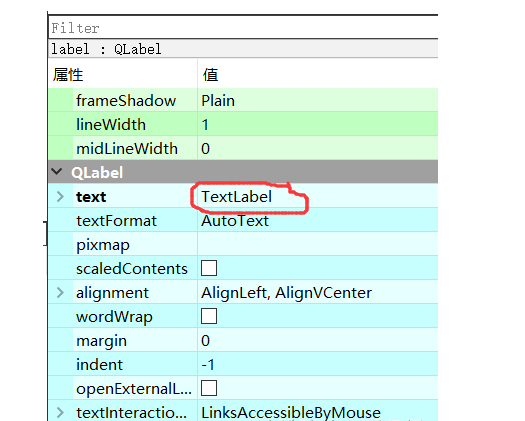
Task: Click the Plain frameShadow value
Action: point(218,100)
